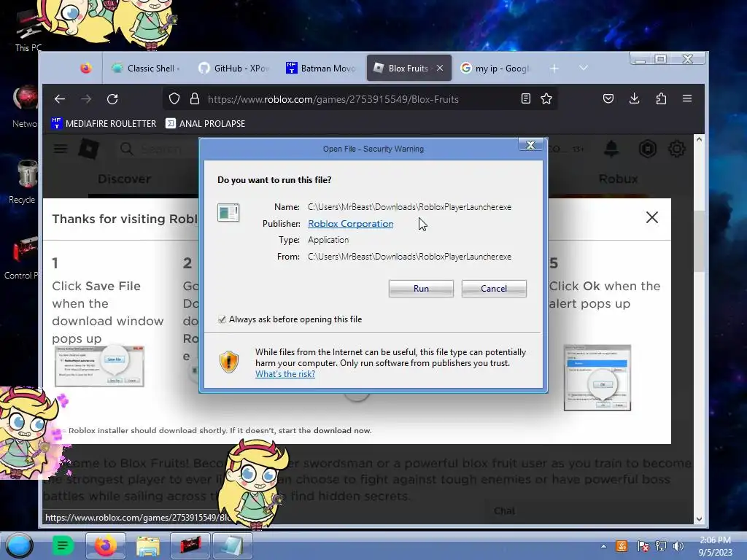Toggle reader view icon in address bar
747x560 pixels.
coord(525,99)
